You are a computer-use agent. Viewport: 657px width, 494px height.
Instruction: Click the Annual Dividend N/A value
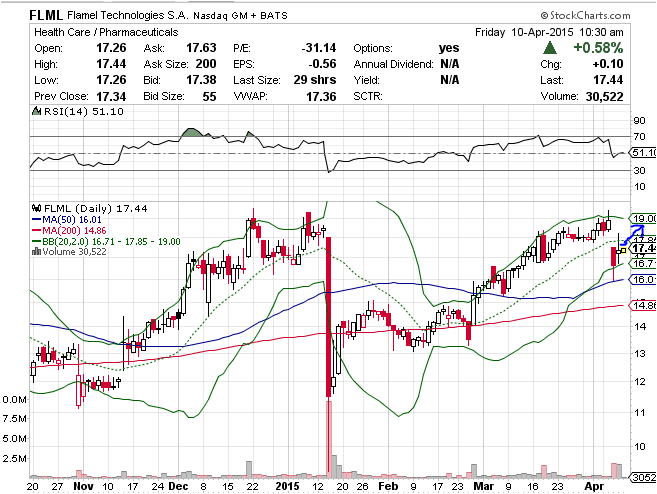(450, 64)
